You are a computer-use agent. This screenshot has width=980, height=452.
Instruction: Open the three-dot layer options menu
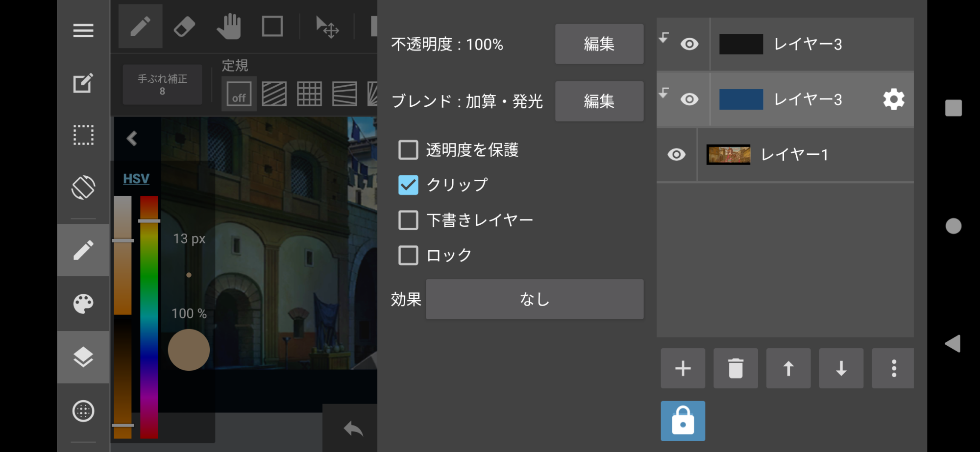click(893, 368)
